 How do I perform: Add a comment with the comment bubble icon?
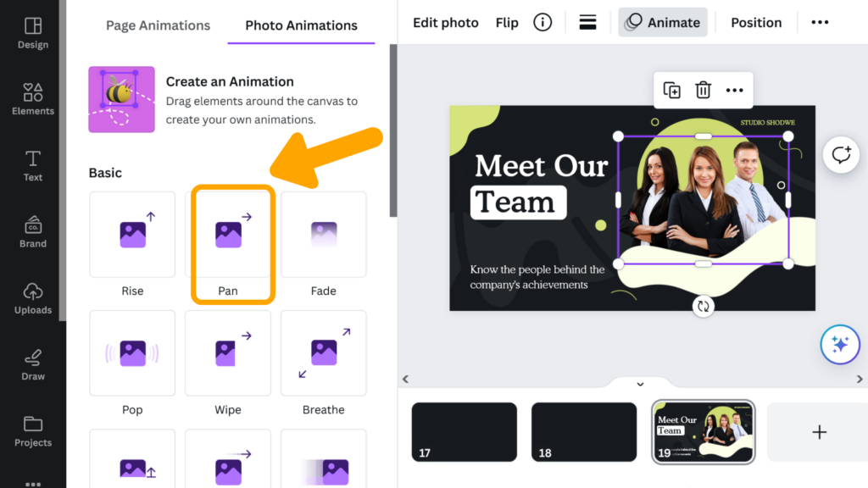click(841, 155)
